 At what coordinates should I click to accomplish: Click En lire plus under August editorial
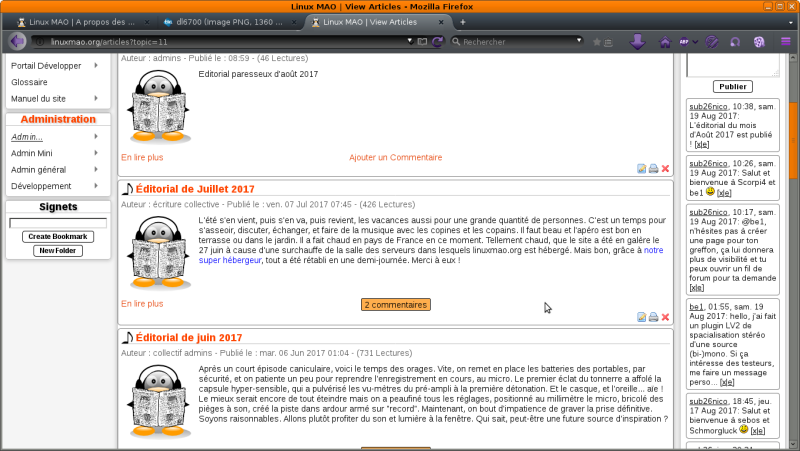pos(142,157)
